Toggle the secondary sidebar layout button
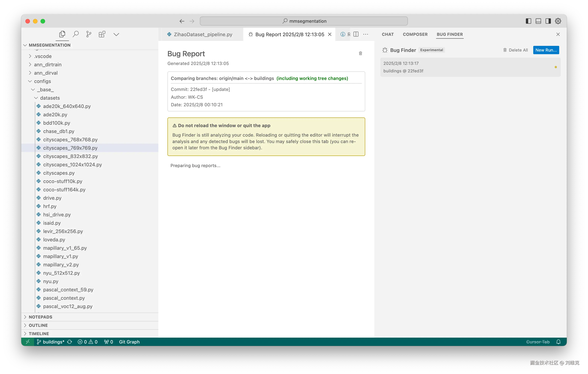The width and height of the screenshot is (588, 374). [548, 21]
